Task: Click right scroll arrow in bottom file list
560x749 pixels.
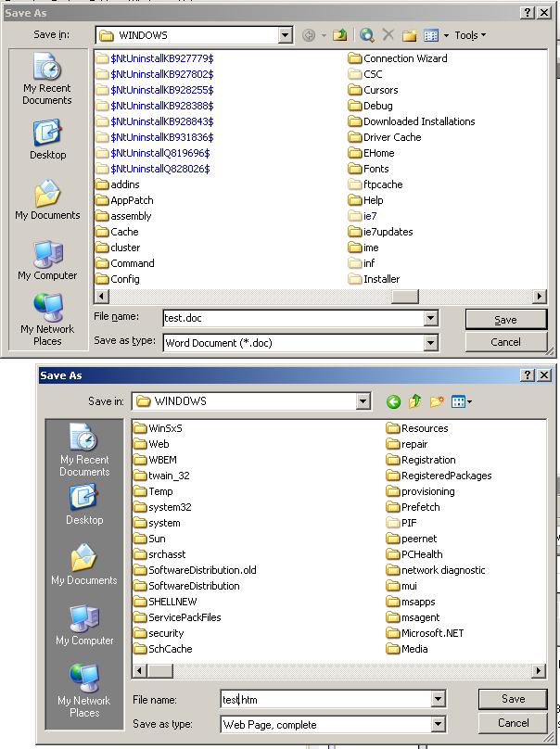Action: click(x=539, y=670)
